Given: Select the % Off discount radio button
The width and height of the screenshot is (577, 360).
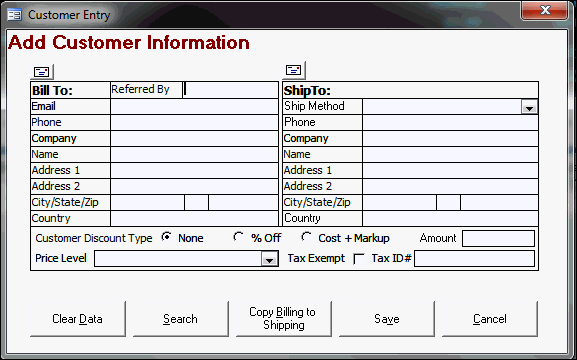Looking at the screenshot, I should [238, 237].
